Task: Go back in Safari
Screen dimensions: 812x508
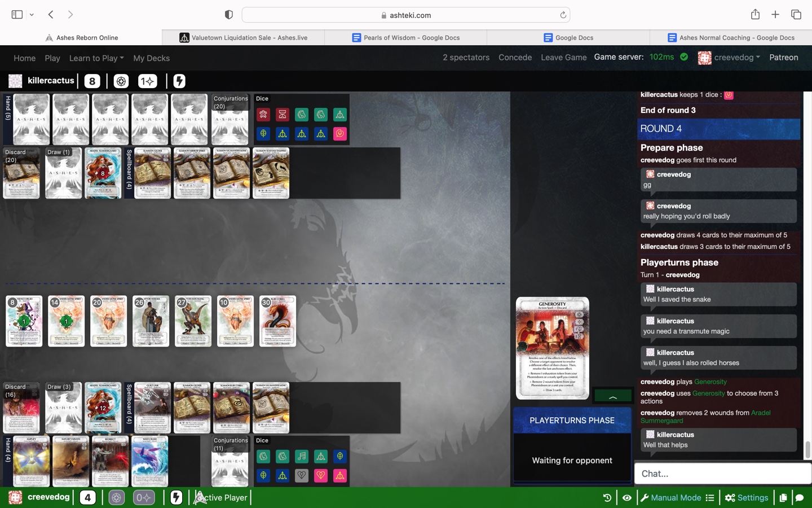Action: point(51,15)
